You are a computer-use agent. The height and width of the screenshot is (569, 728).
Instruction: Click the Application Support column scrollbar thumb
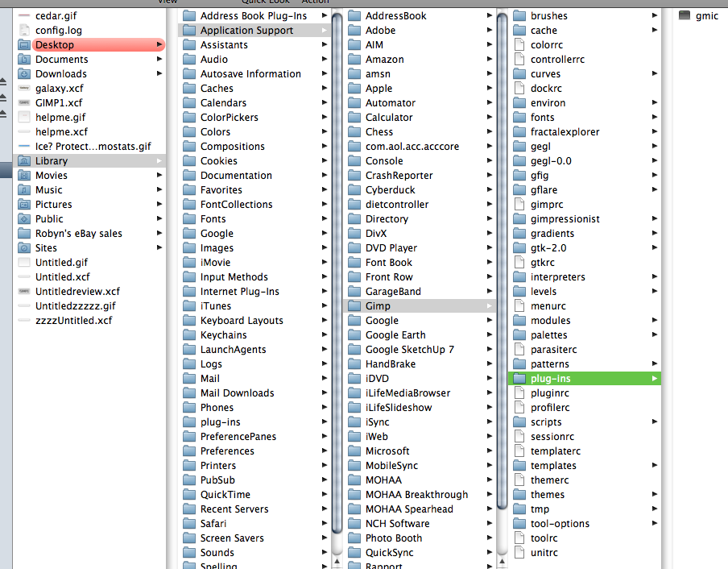coord(502,261)
